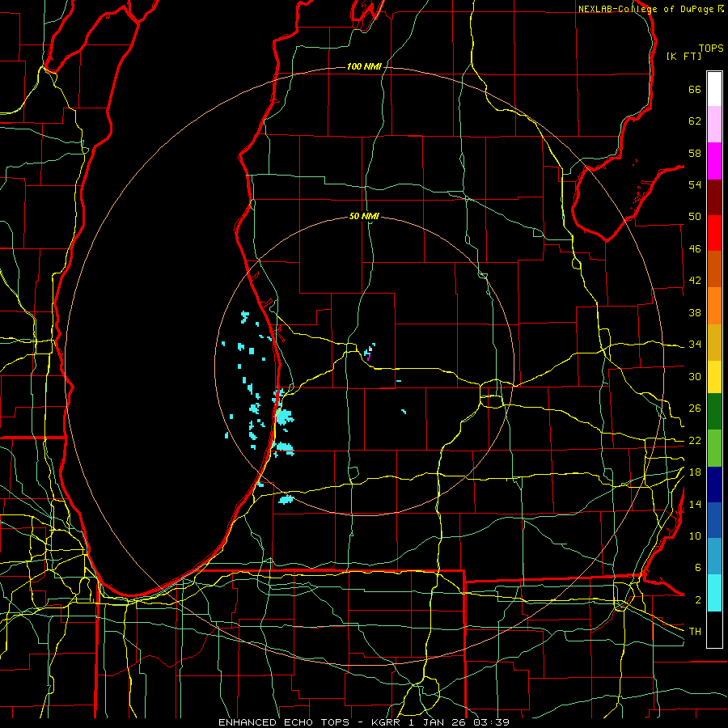Click the light green legend swatch
This screenshot has width=728, height=728.
(x=714, y=448)
